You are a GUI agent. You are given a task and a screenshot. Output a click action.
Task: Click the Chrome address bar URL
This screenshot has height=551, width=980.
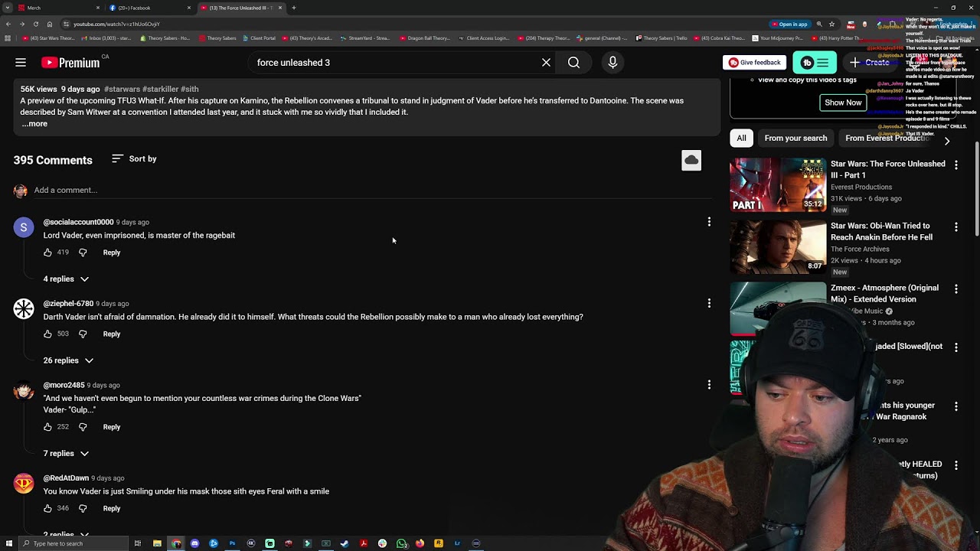[x=116, y=24]
